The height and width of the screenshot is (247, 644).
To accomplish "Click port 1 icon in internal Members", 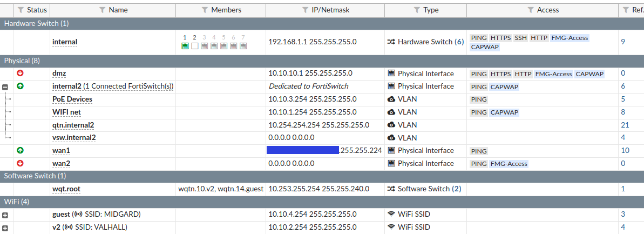I will click(x=185, y=46).
